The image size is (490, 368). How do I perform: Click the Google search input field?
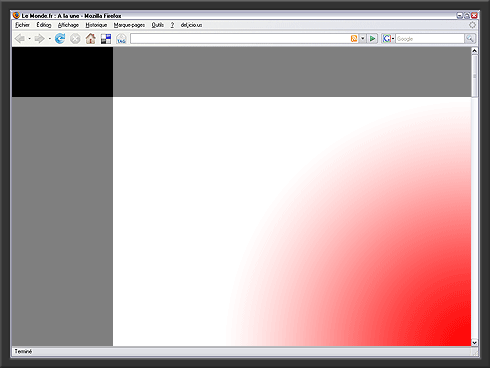point(430,39)
